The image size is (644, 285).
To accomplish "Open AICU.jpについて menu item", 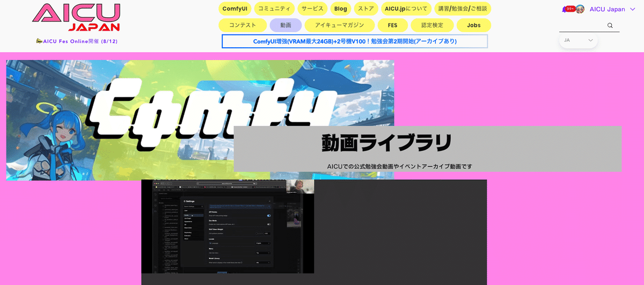I will (406, 9).
